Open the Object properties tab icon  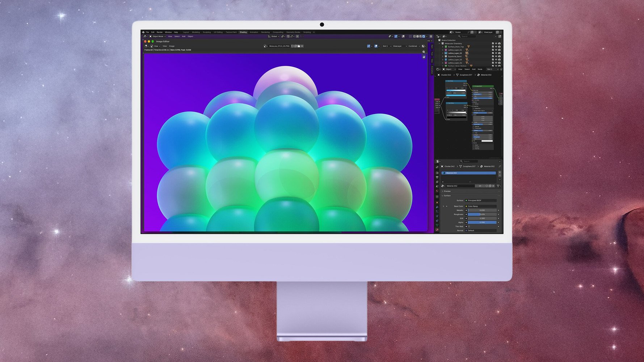[437, 203]
